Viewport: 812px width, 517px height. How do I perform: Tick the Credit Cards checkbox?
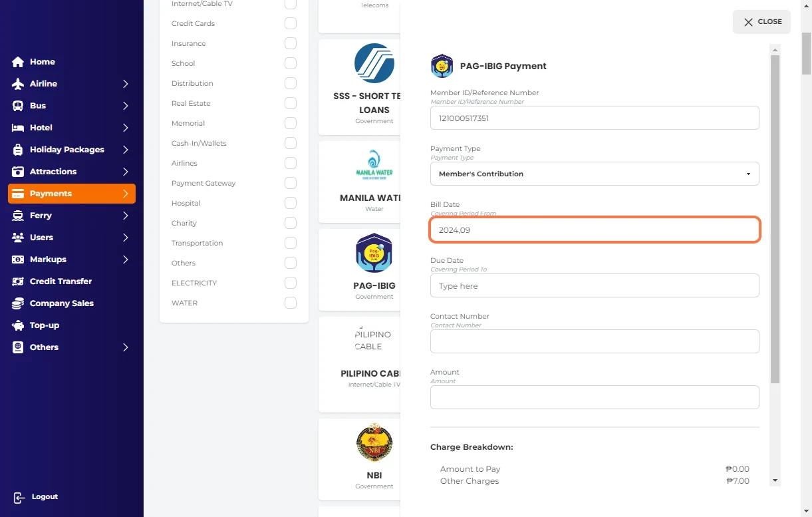point(291,23)
